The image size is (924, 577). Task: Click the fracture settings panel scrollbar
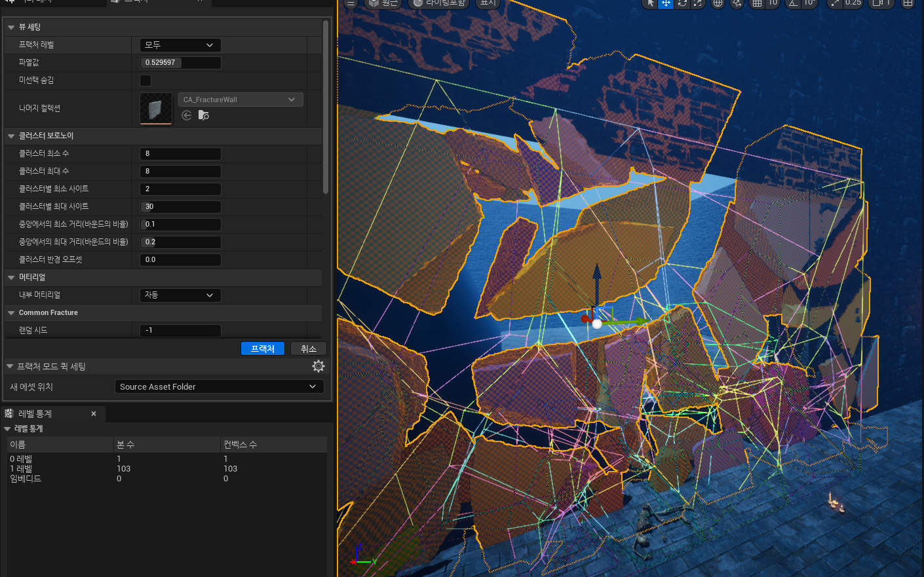tap(326, 107)
